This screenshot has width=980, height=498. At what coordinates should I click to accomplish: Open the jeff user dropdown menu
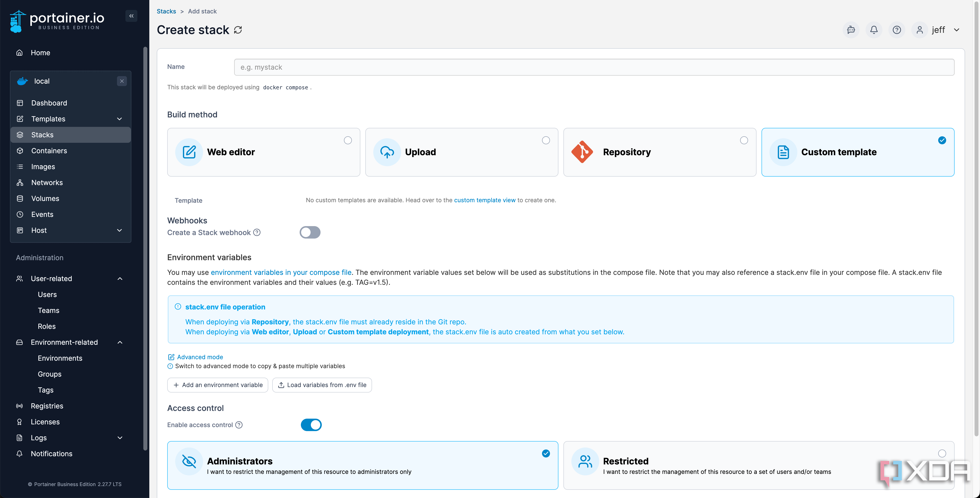938,30
